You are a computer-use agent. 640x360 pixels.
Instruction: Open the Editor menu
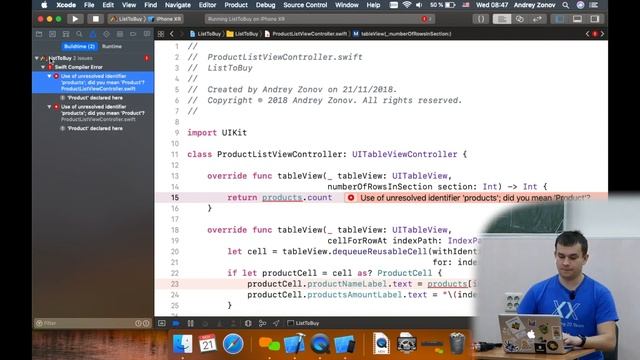(x=207, y=5)
